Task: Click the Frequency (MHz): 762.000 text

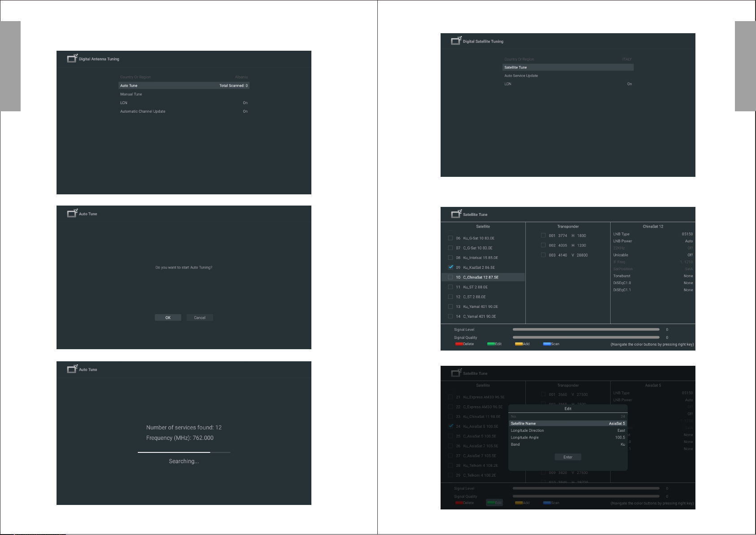Action: 180,438
